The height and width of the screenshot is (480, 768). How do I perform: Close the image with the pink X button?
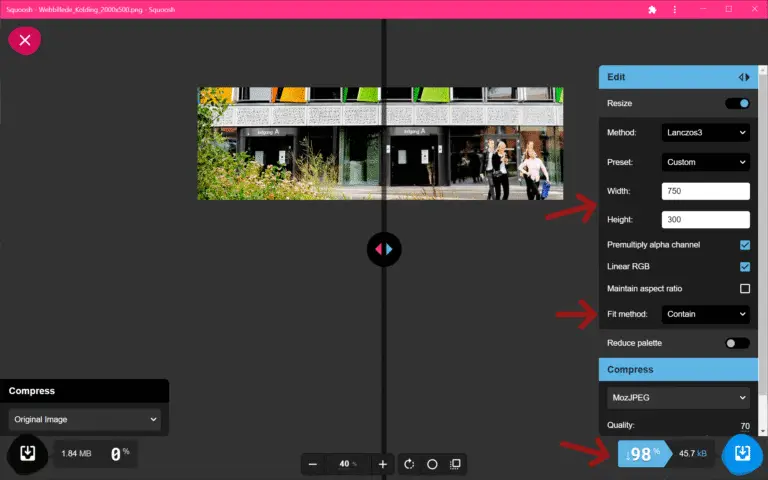click(x=24, y=40)
